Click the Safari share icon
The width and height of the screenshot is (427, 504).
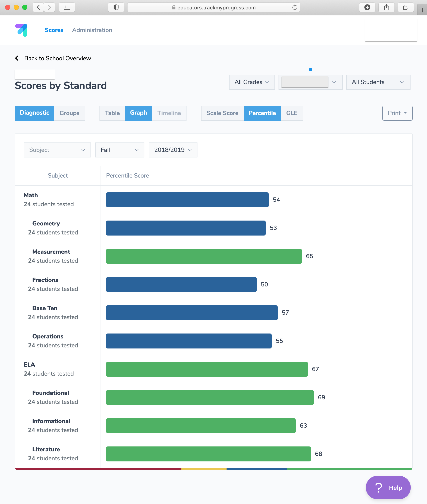(x=386, y=7)
